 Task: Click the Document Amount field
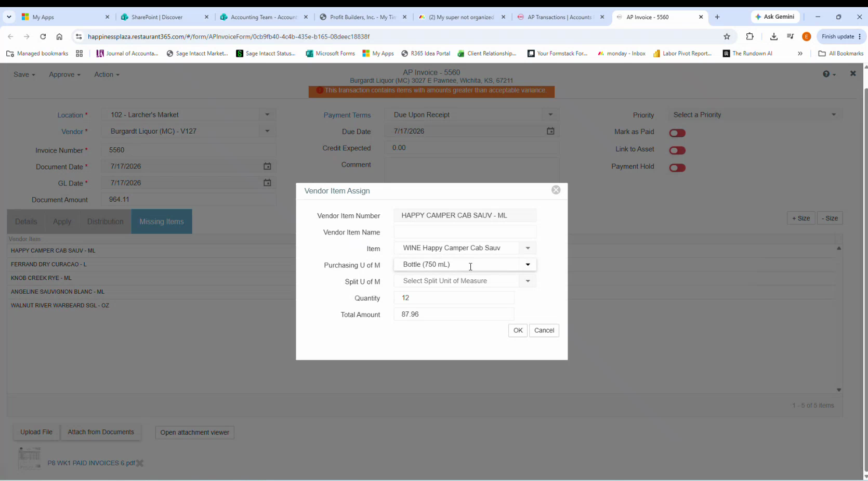pyautogui.click(x=188, y=200)
